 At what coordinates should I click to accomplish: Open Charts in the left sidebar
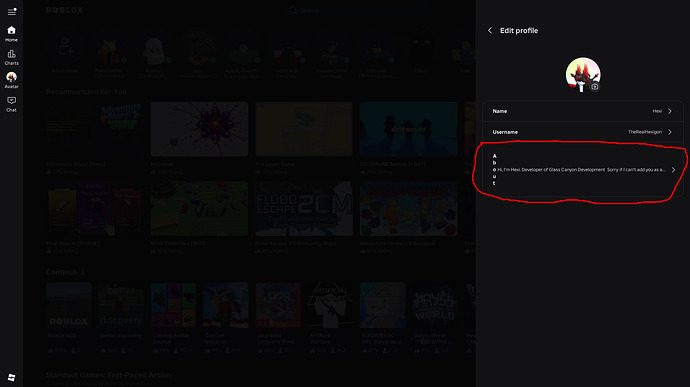(x=11, y=57)
